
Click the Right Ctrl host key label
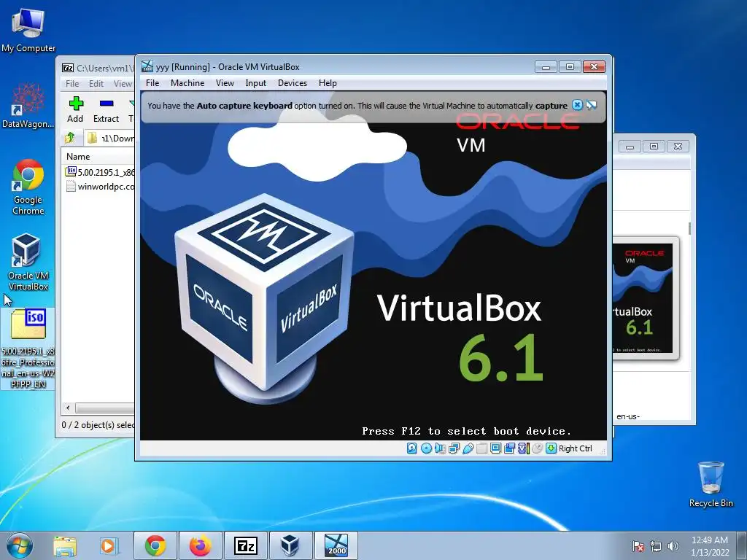pos(576,448)
